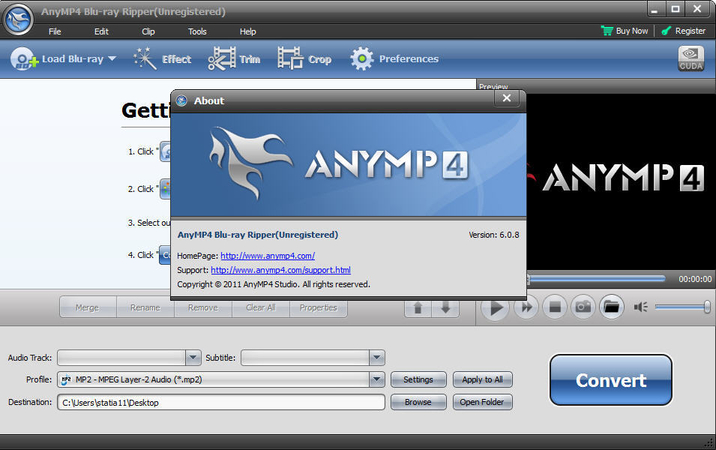Open the Load Blu-ray dropdown arrow
The width and height of the screenshot is (716, 450).
tap(112, 59)
